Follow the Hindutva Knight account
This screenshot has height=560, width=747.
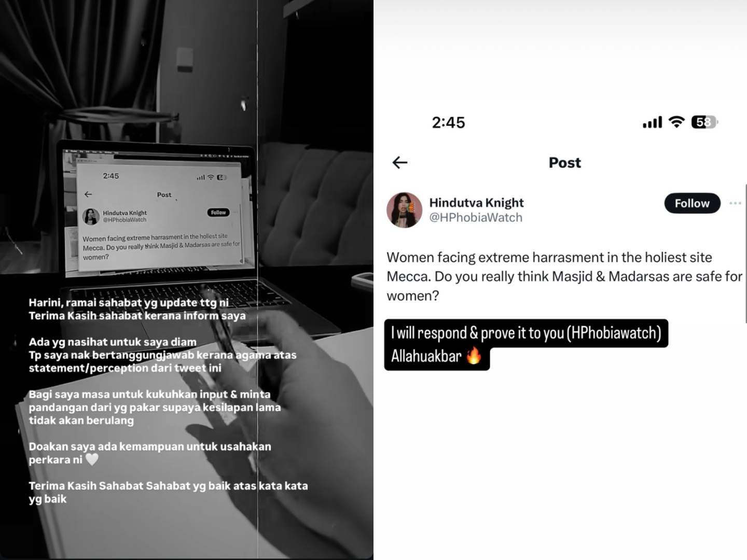click(x=692, y=203)
